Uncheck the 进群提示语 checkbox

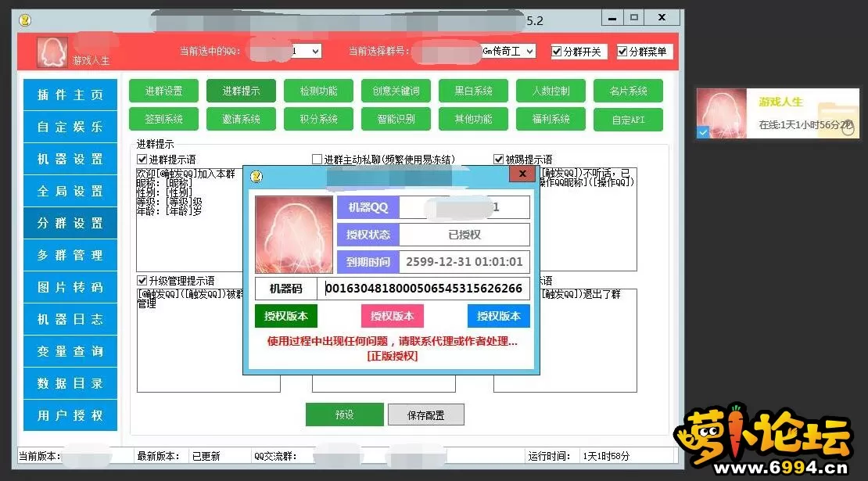142,160
